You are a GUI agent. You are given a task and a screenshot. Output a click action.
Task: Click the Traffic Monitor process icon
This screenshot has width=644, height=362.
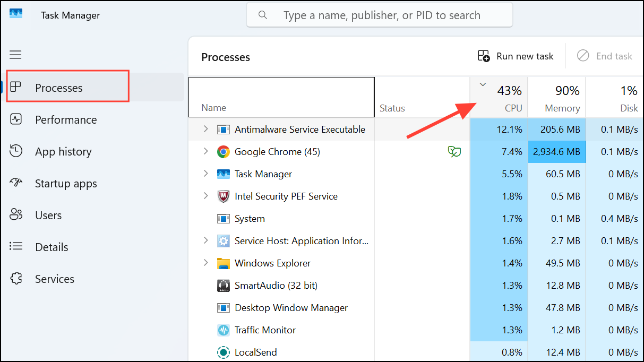[x=223, y=330]
